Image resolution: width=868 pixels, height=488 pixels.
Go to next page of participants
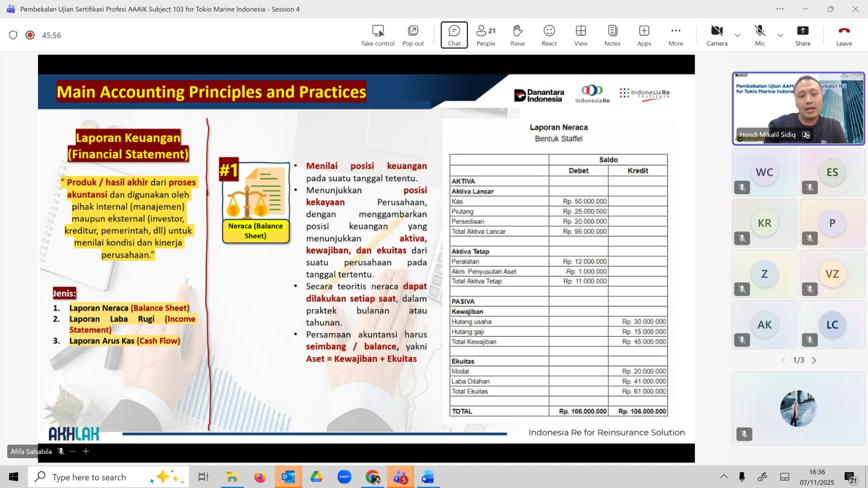pos(814,361)
